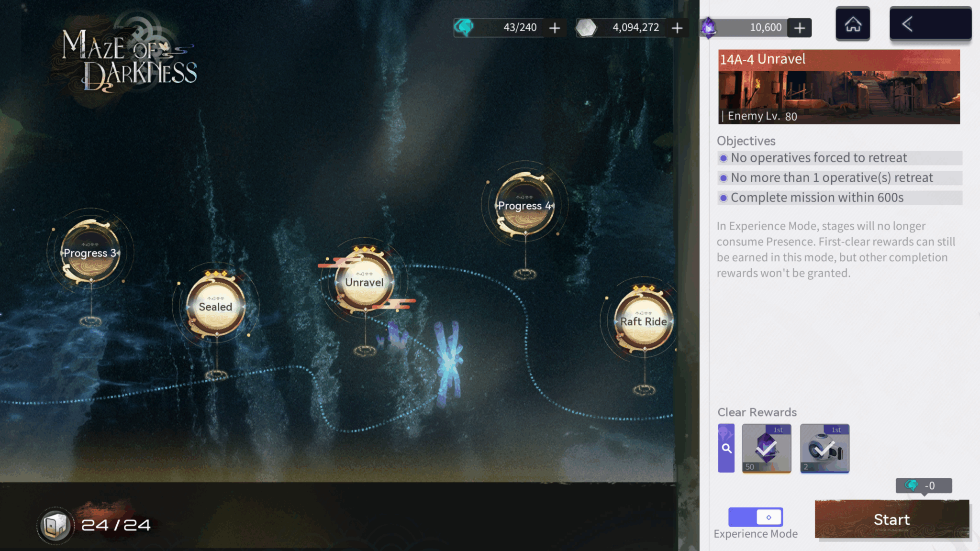Click the Objectives heading
The image size is (980, 551).
[746, 141]
